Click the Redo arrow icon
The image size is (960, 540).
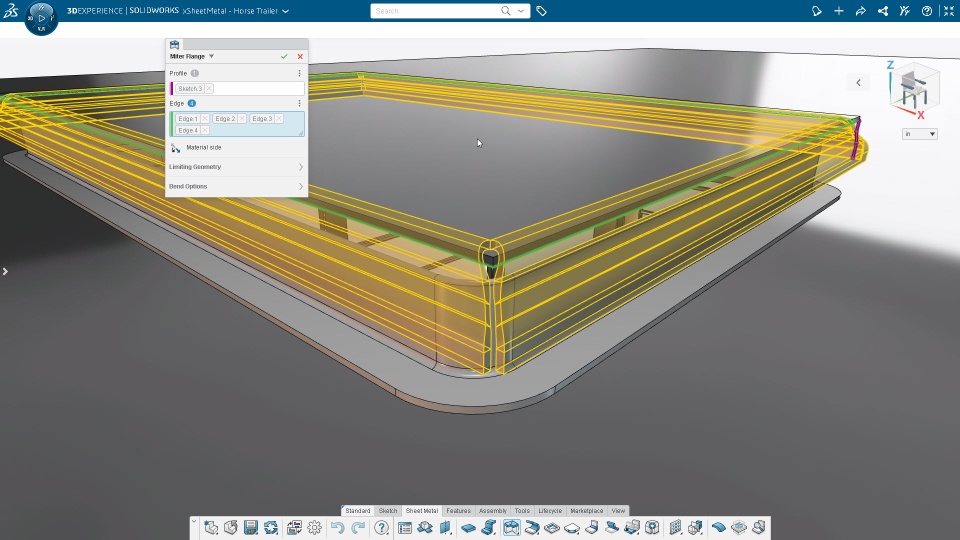tap(358, 527)
